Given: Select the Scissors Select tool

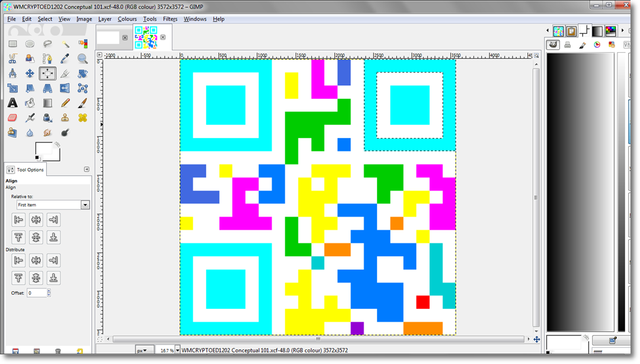Looking at the screenshot, I should (x=12, y=59).
